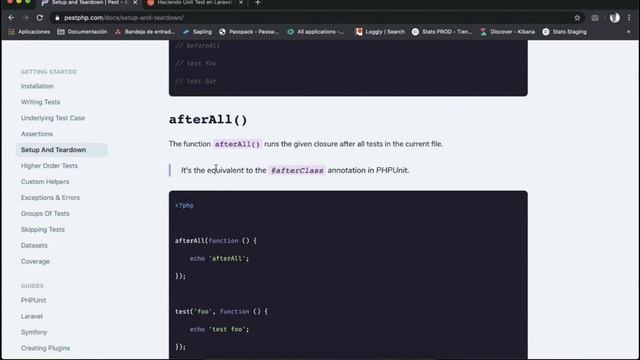The image size is (640, 360).
Task: Open the Documentación bookmark folder
Action: [x=82, y=32]
